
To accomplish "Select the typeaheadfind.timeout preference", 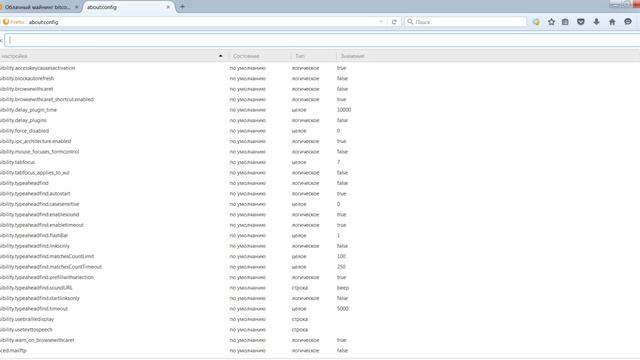I will click(34, 309).
